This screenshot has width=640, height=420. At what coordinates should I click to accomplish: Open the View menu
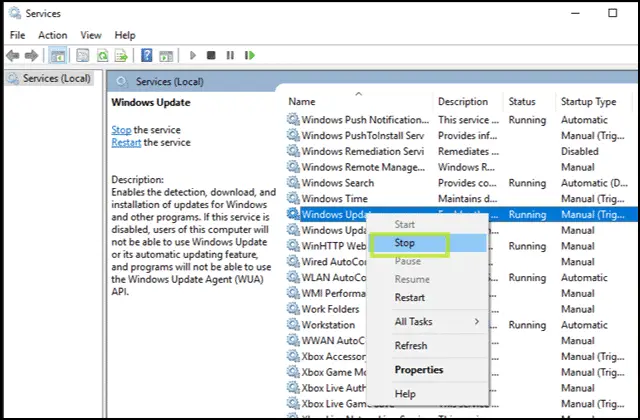(91, 35)
